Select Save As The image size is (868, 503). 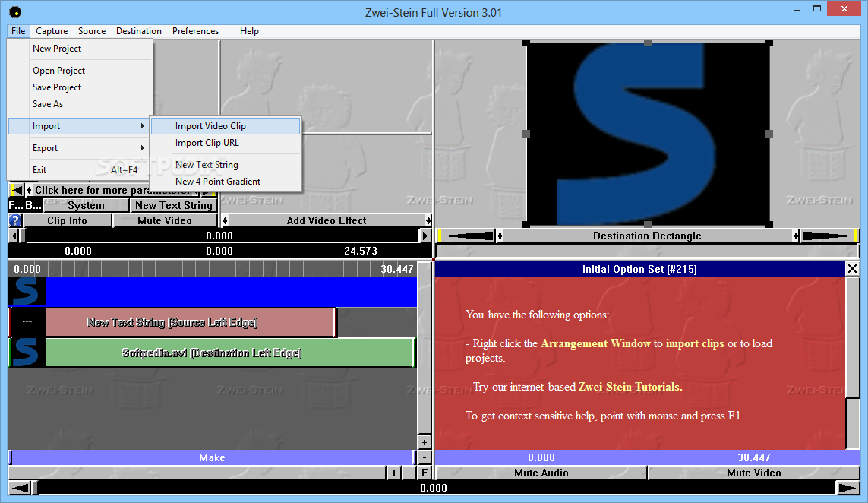tap(80, 104)
